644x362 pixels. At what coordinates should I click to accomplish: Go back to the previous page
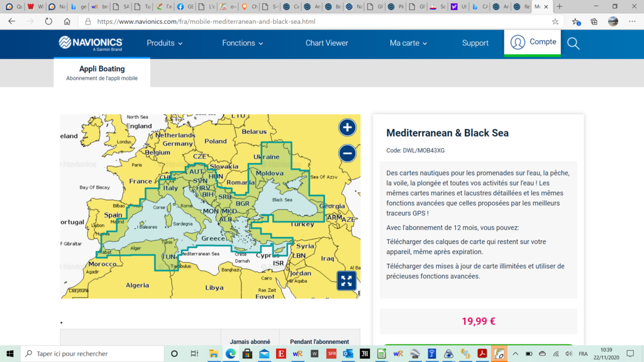tap(11, 21)
